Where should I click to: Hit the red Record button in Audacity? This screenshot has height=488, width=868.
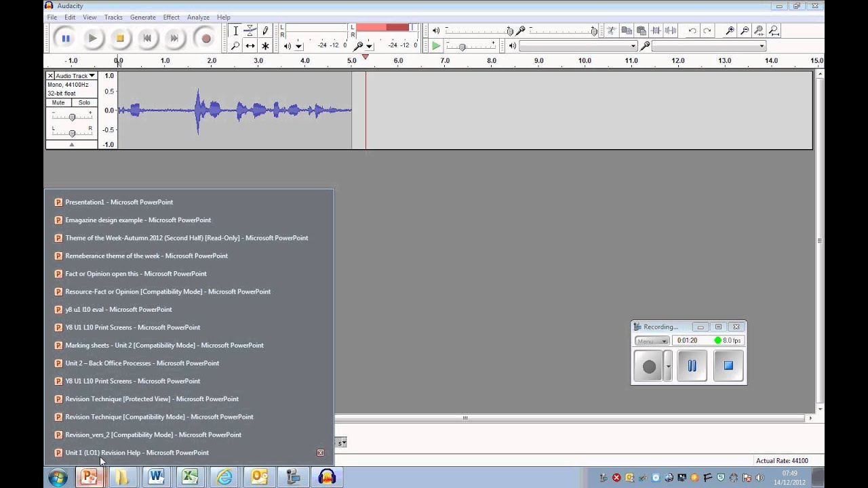tap(205, 39)
